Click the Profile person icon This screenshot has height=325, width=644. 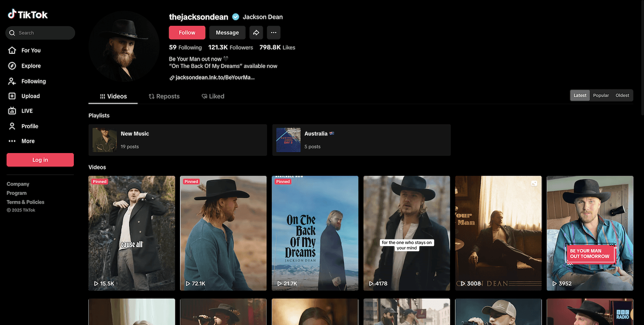pyautogui.click(x=12, y=126)
